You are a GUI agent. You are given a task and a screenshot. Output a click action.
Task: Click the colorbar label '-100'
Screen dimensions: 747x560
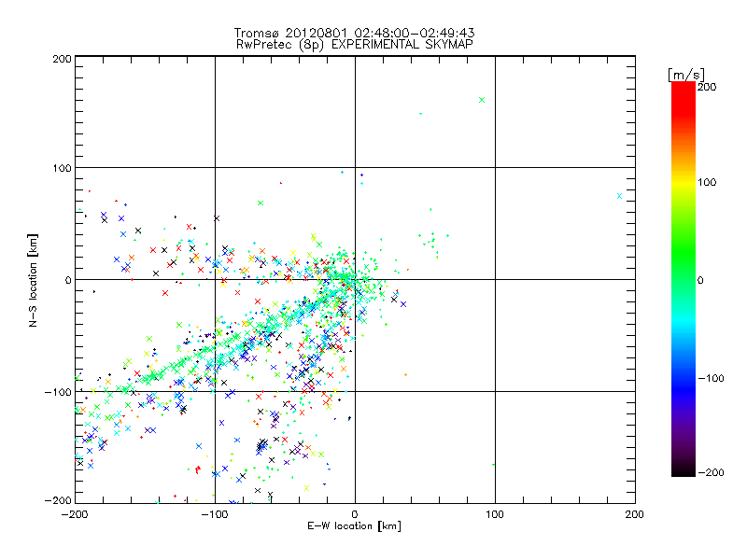711,378
